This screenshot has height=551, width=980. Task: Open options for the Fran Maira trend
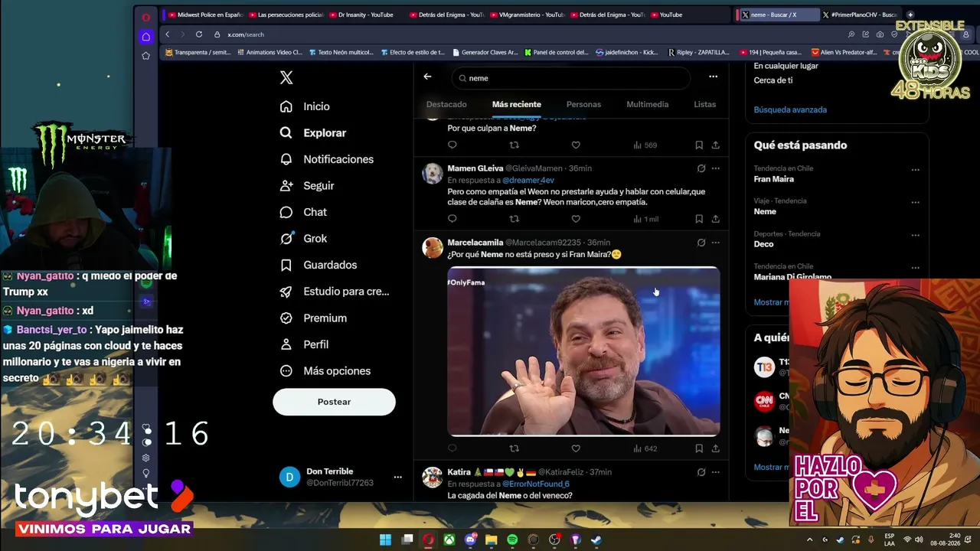[x=915, y=170]
